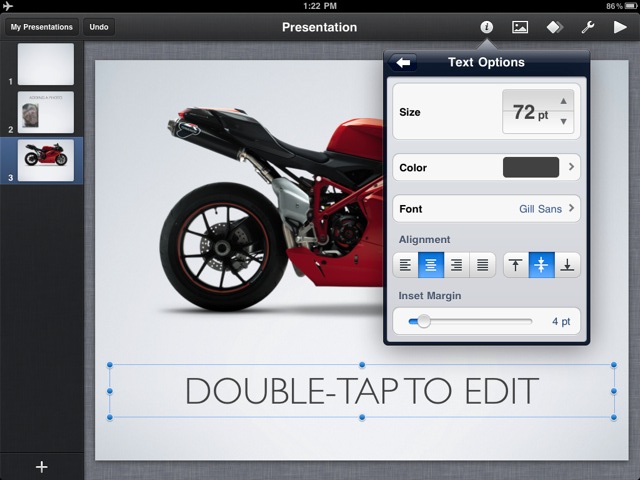Click the bottom-right text box handle
The image size is (640, 480).
tap(614, 418)
